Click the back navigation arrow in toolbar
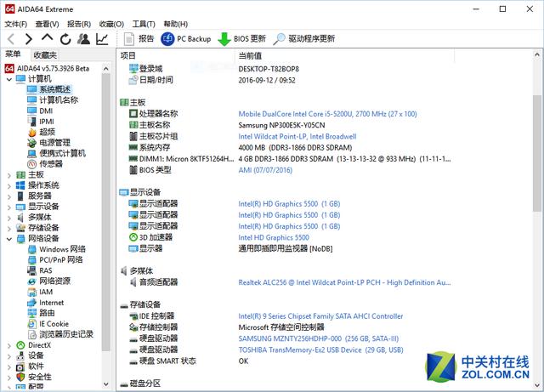Image resolution: width=544 pixels, height=392 pixels. point(11,39)
